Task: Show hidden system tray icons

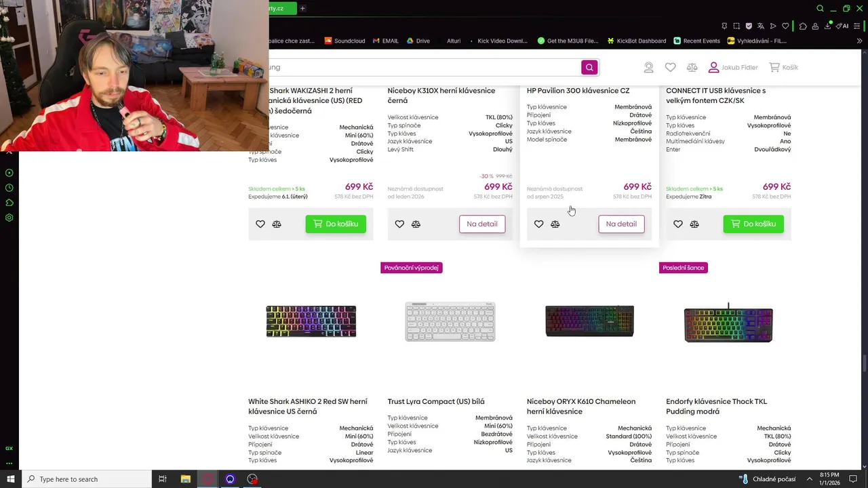Action: coord(809,479)
